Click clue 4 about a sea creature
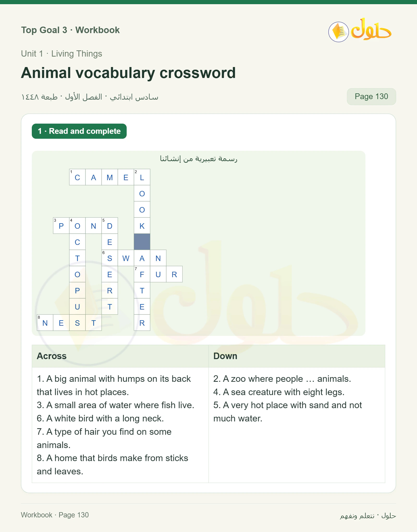 pos(279,392)
